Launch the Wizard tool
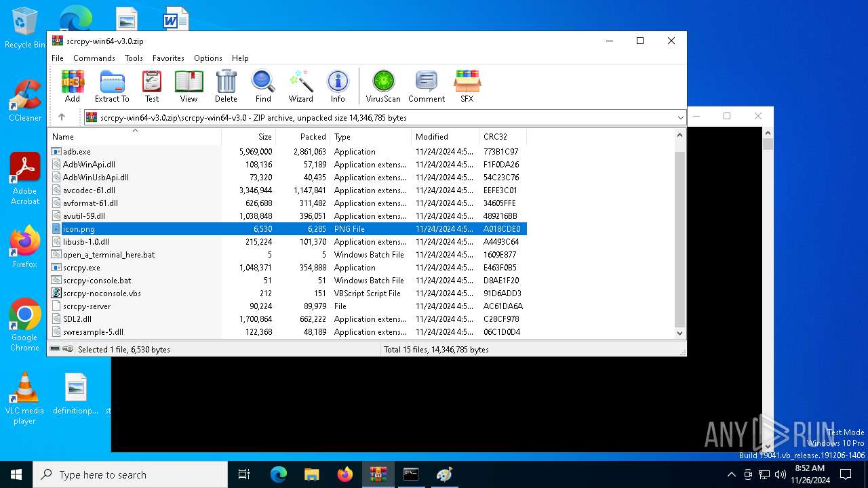 click(300, 86)
